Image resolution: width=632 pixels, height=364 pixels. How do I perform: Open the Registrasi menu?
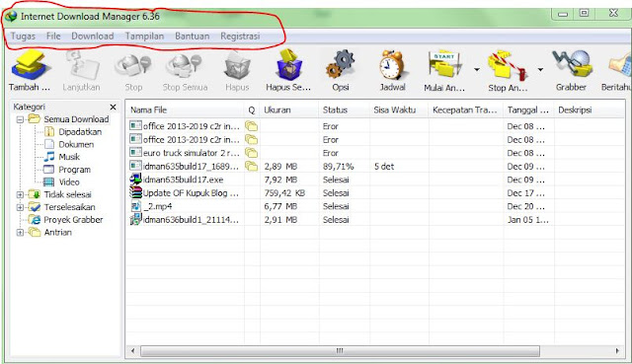(240, 36)
